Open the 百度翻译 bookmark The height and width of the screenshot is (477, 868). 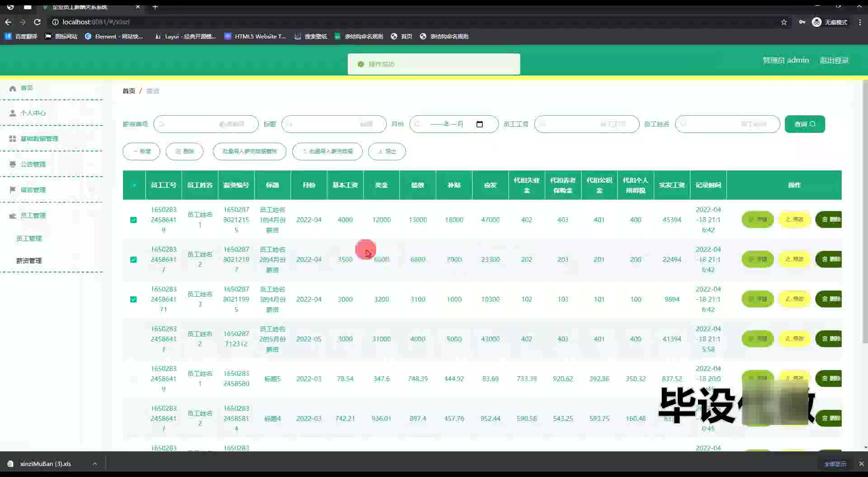click(x=21, y=36)
